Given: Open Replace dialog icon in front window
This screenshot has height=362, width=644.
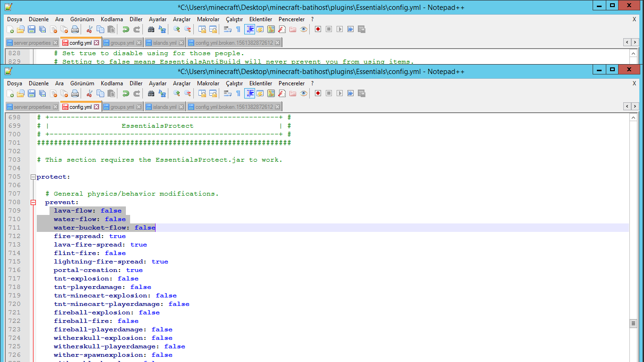Looking at the screenshot, I should pyautogui.click(x=162, y=93).
